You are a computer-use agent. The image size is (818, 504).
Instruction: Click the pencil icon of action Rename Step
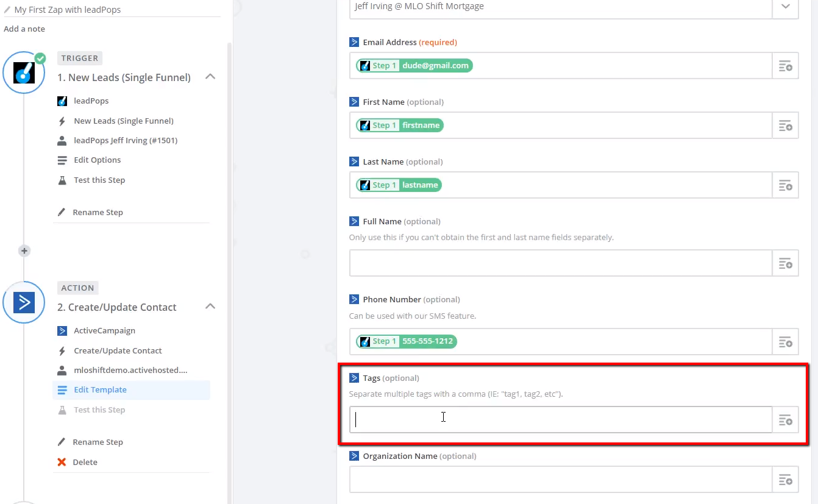pyautogui.click(x=61, y=442)
